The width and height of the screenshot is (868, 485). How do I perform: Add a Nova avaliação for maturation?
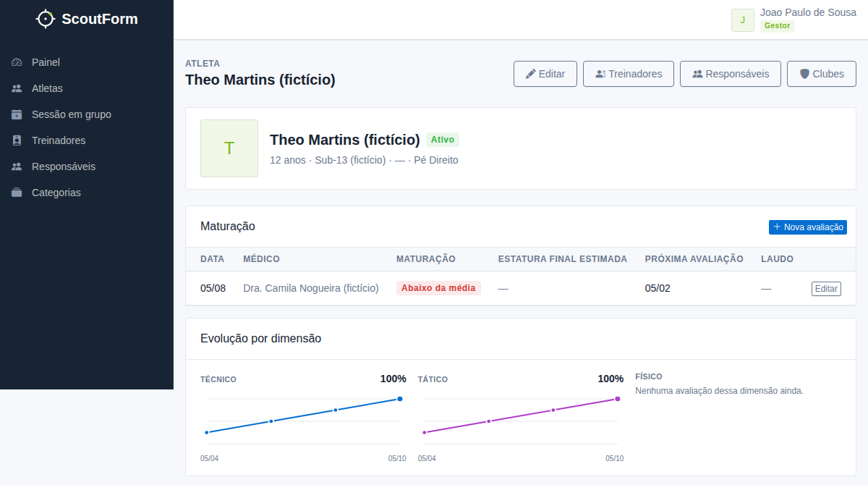click(808, 227)
